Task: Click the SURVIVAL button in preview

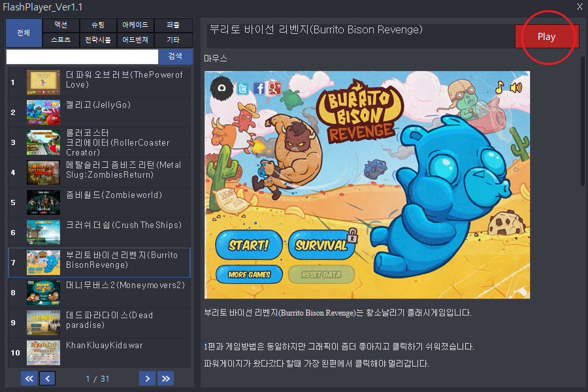Action: click(x=321, y=246)
